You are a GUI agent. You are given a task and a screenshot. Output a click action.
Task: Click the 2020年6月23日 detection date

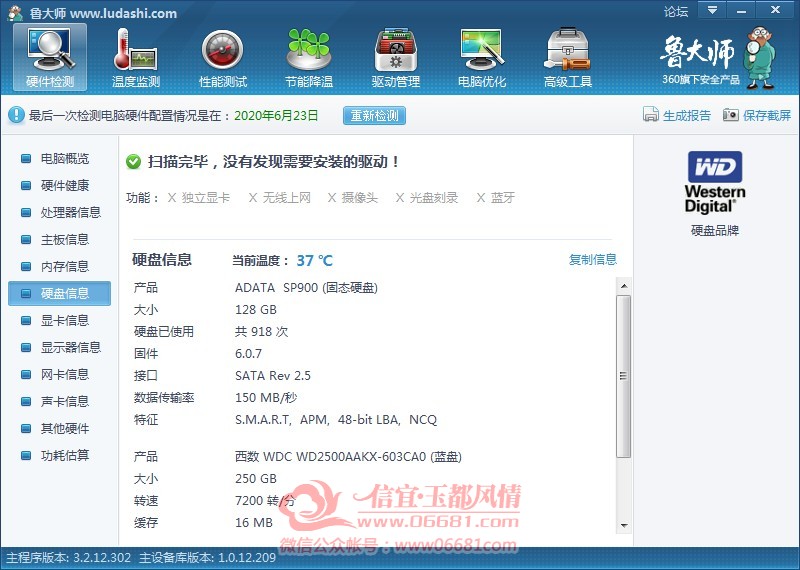click(x=276, y=115)
